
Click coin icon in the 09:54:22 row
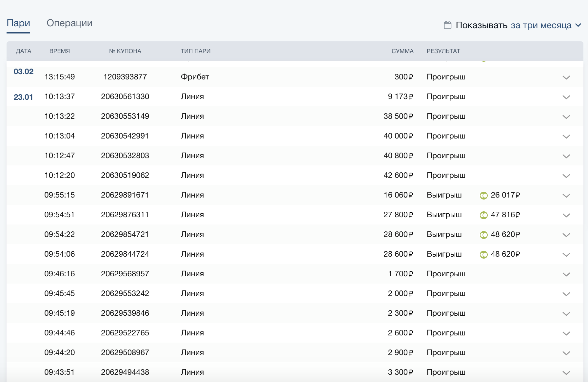click(483, 235)
